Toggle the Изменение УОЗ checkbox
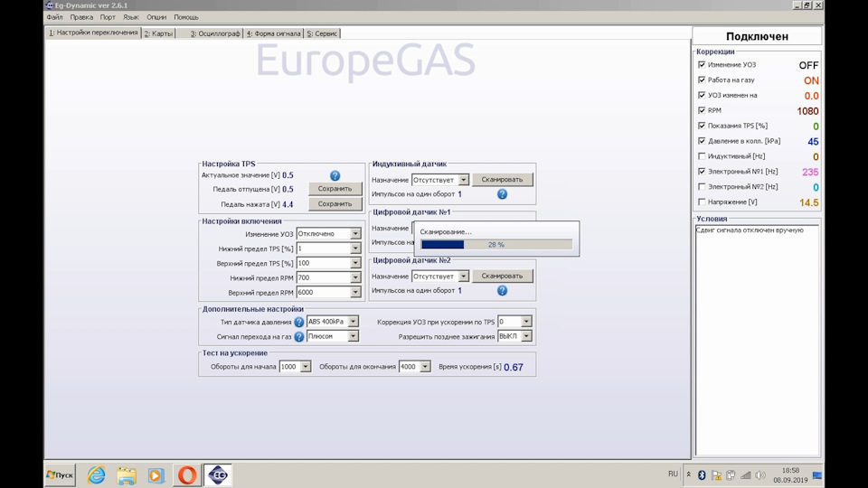 click(x=702, y=65)
